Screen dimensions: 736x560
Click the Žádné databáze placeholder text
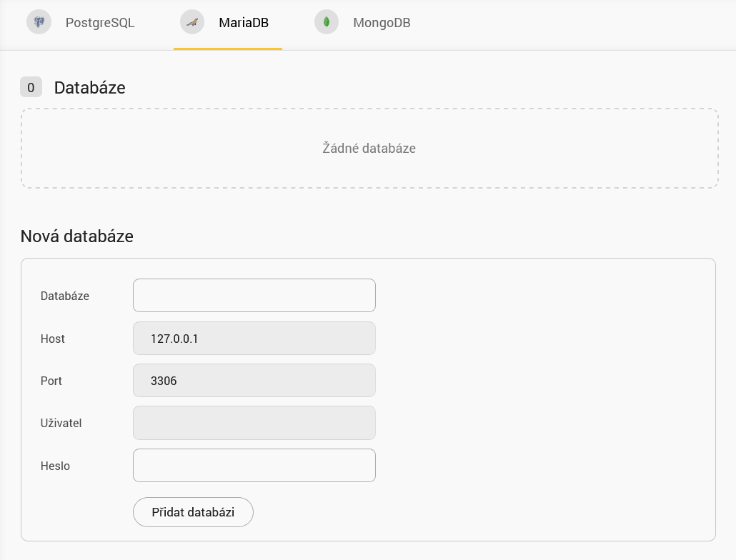click(369, 148)
